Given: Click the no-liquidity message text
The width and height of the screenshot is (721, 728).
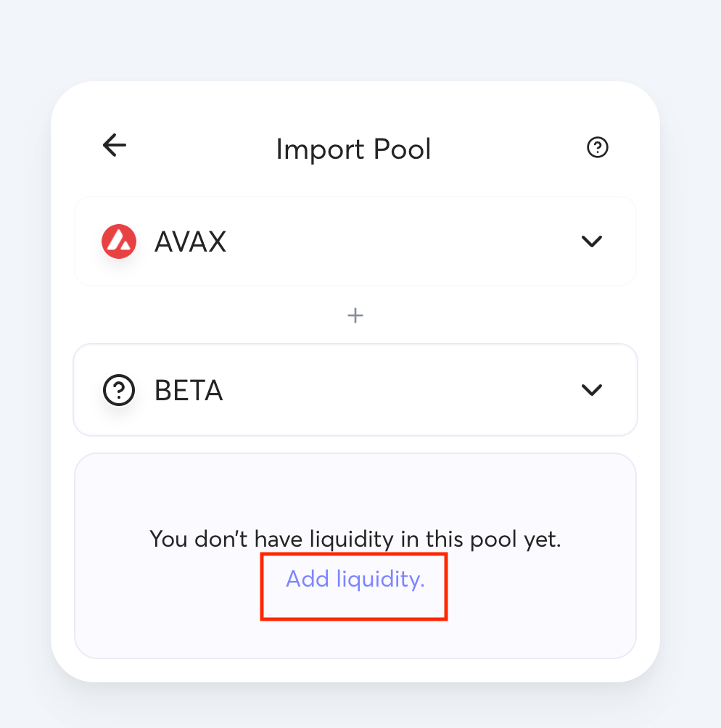Looking at the screenshot, I should 355,539.
